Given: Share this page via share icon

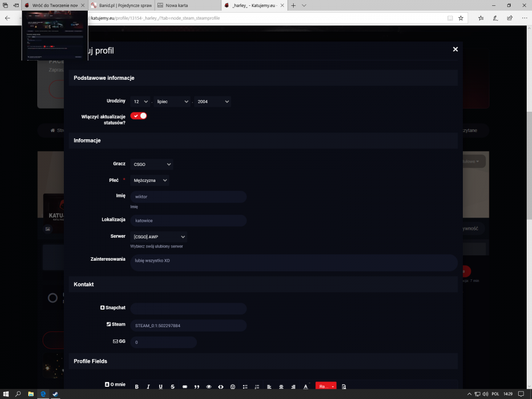Looking at the screenshot, I should (x=510, y=18).
